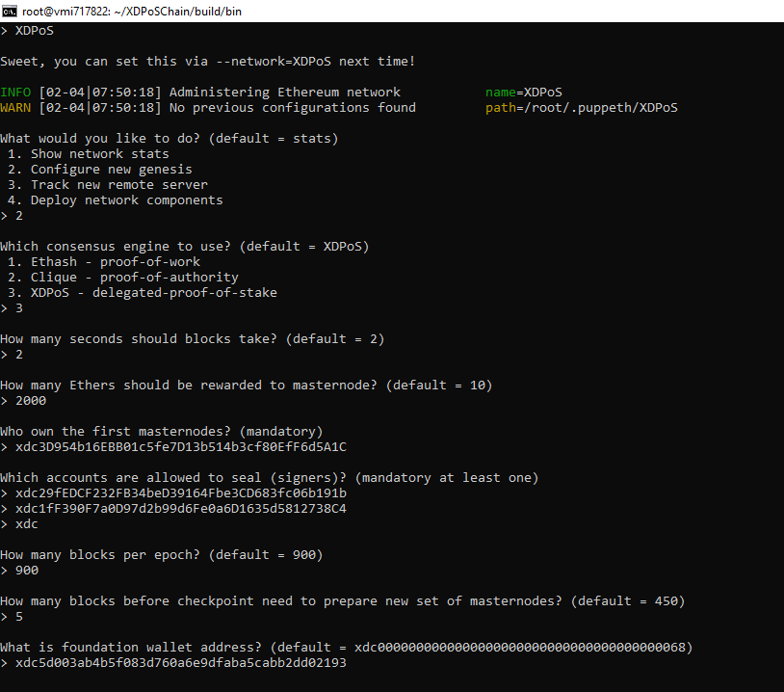Click the green INFO log label
This screenshot has width=784, height=692.
[x=15, y=93]
